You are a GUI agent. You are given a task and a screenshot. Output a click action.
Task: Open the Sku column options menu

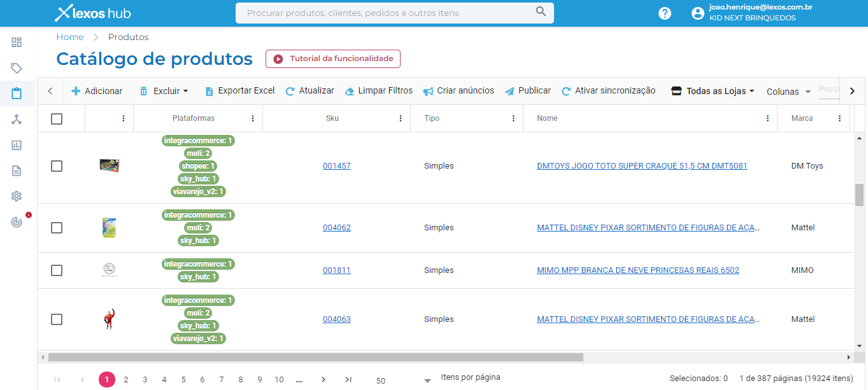(401, 118)
